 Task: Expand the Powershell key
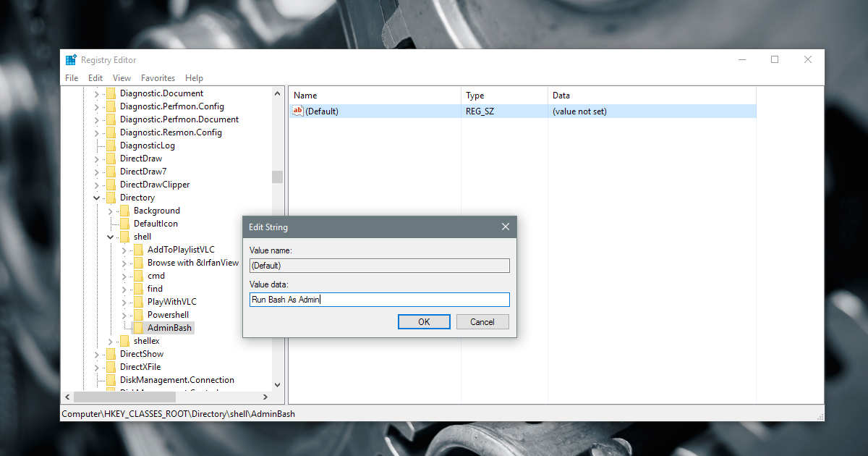click(124, 315)
